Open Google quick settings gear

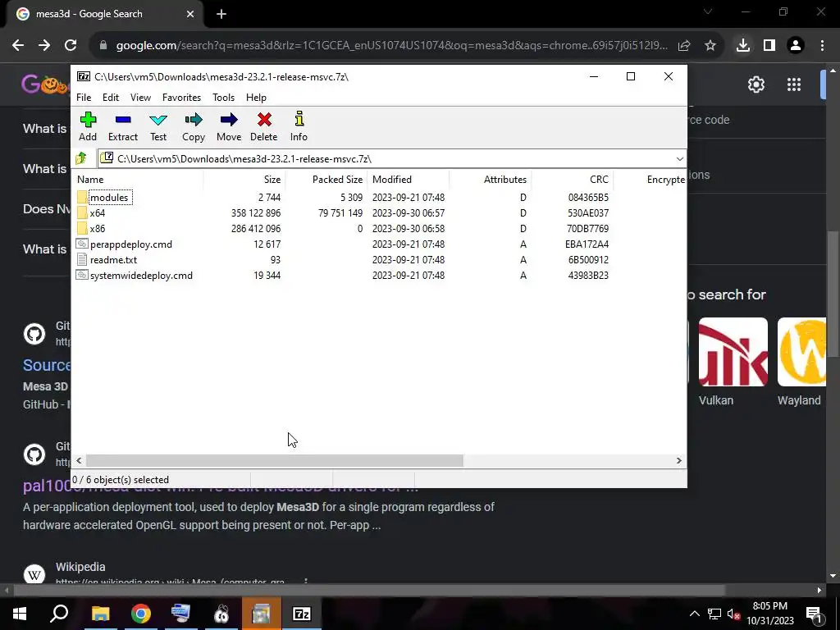[756, 84]
